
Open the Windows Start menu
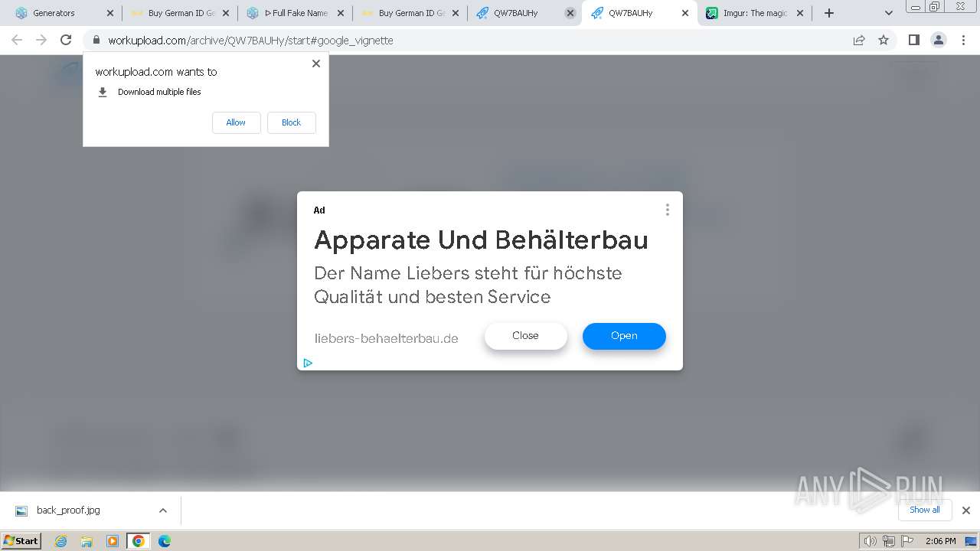(21, 540)
